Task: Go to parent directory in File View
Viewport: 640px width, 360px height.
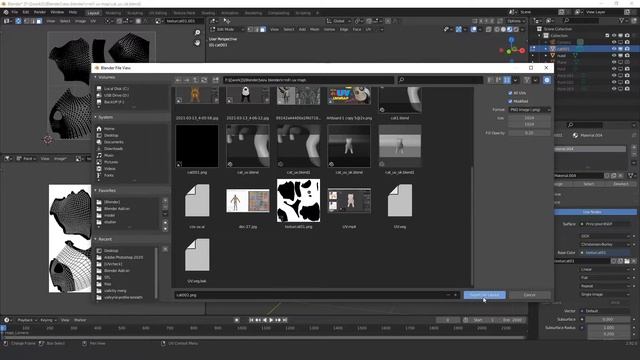Action: [196, 80]
